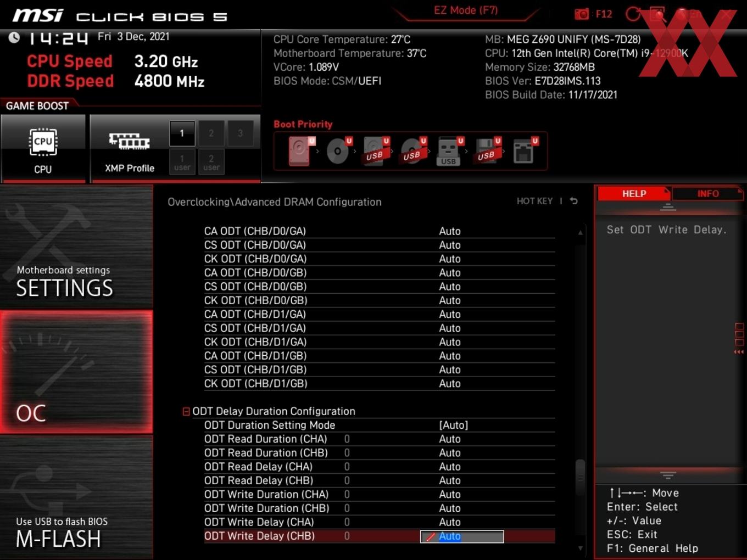747x560 pixels.
Task: Select the ODT Write Delay (CHA) row
Action: 379,522
